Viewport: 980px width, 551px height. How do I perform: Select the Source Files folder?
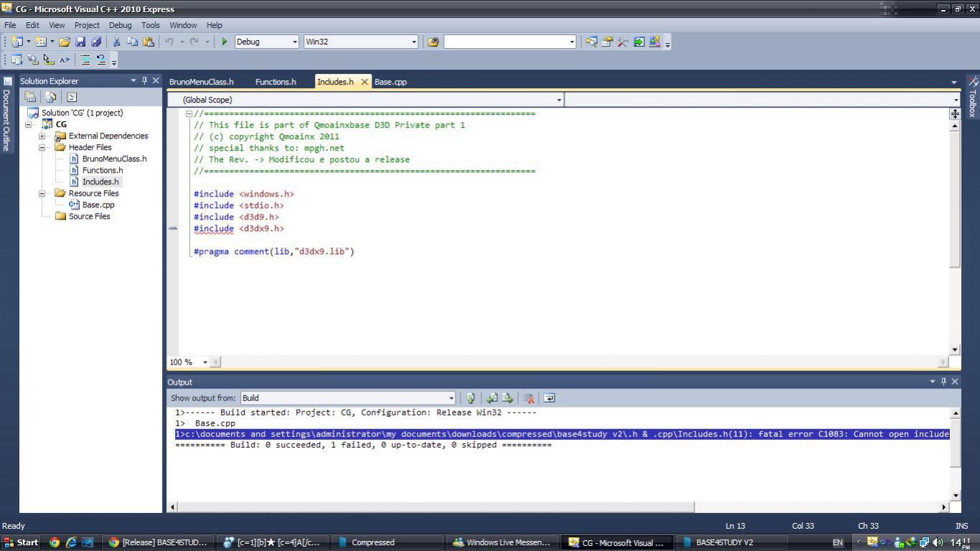(89, 216)
